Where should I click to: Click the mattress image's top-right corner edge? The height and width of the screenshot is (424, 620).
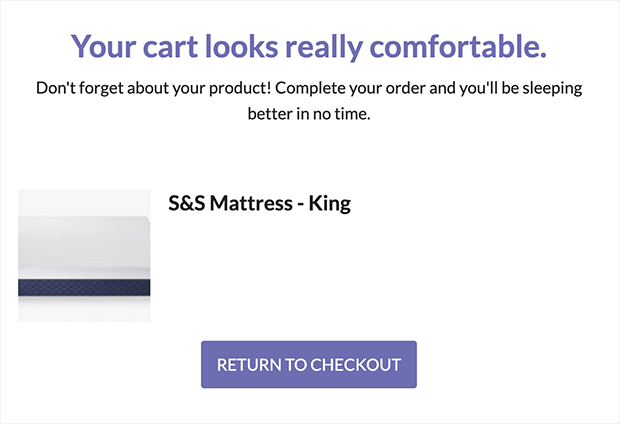click(147, 219)
